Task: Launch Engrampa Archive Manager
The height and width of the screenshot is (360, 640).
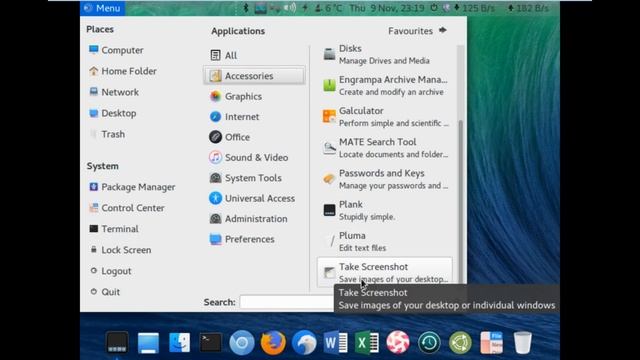Action: 385,85
